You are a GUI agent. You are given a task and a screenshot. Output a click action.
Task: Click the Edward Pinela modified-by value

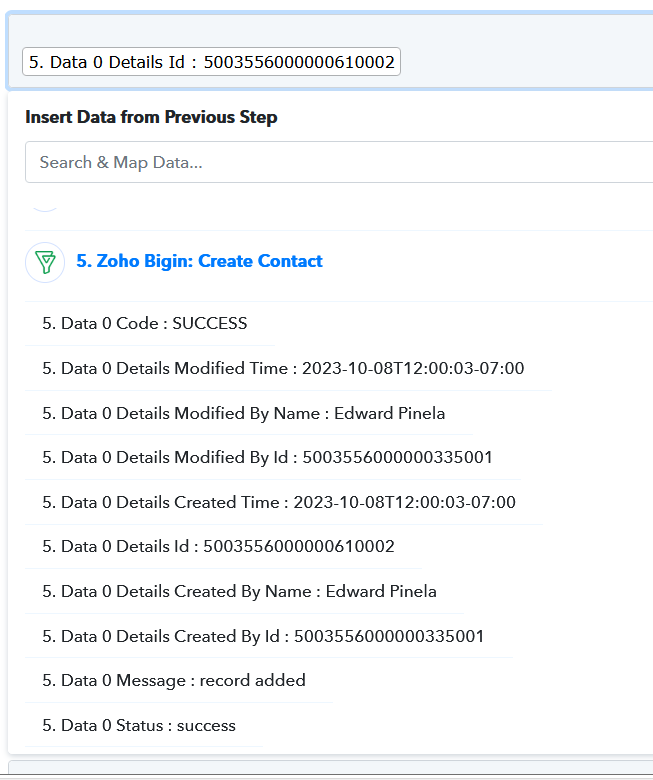click(389, 413)
